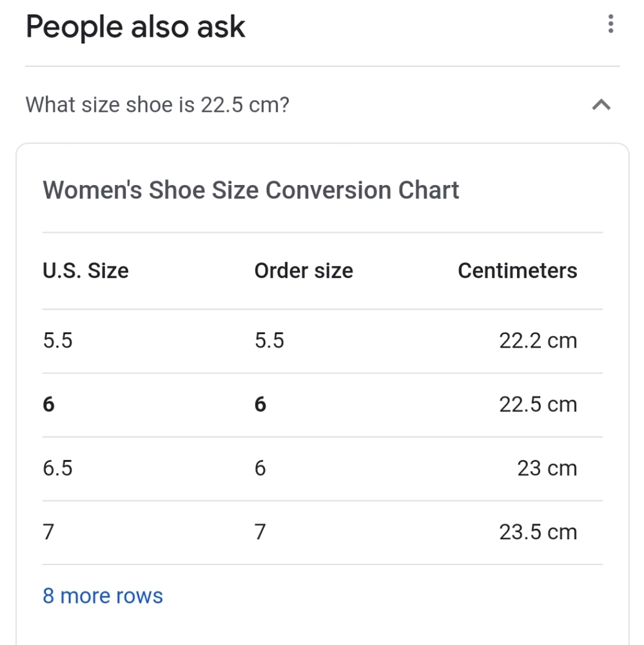The height and width of the screenshot is (645, 644).
Task: Click the "U.S. Size" column header
Action: (86, 271)
